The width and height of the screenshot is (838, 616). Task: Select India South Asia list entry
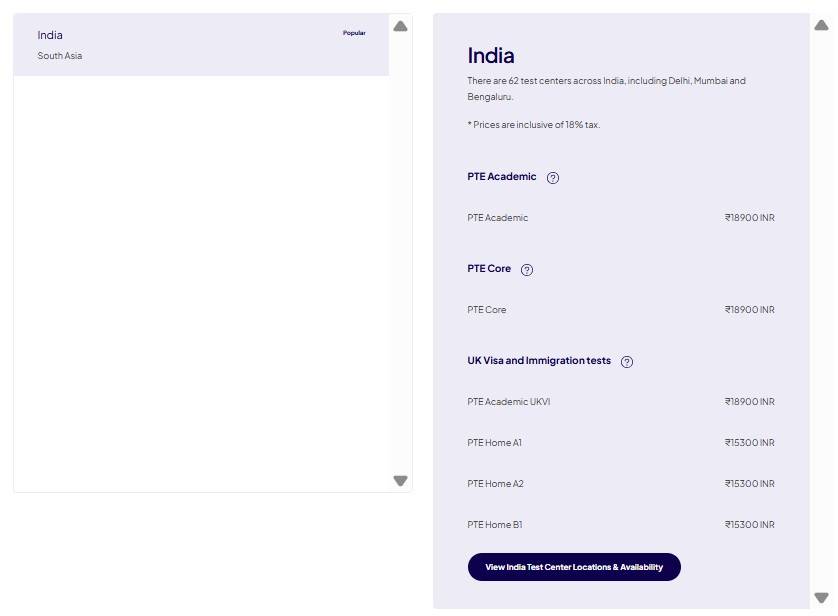(x=200, y=45)
